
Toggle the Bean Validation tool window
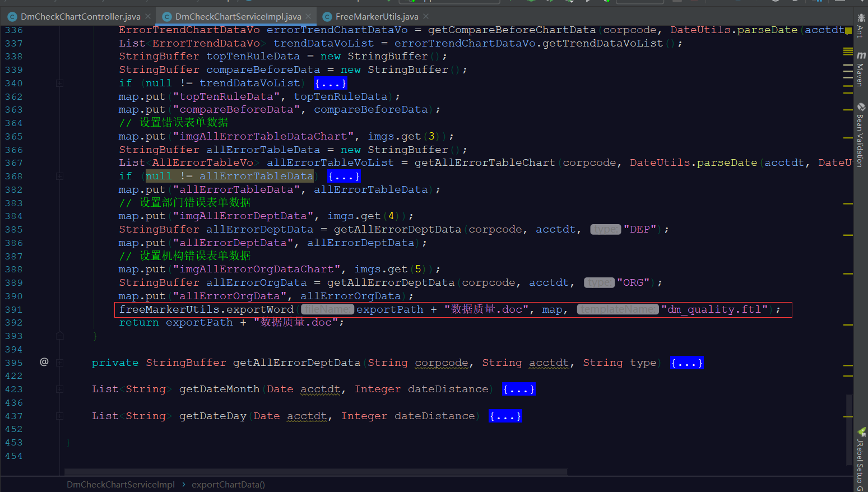point(861,132)
